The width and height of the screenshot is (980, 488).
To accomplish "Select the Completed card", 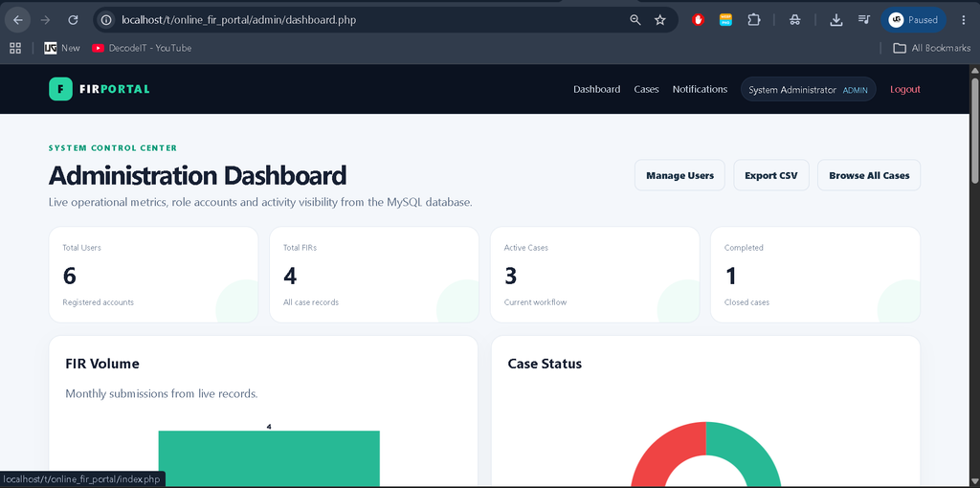I will (x=815, y=275).
